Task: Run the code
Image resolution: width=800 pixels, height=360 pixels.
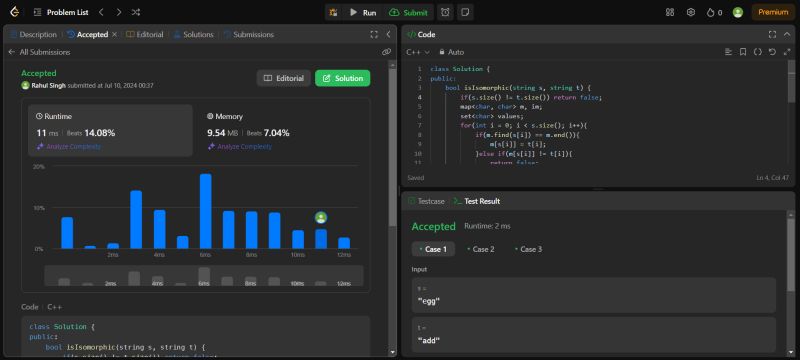Action: [x=363, y=12]
